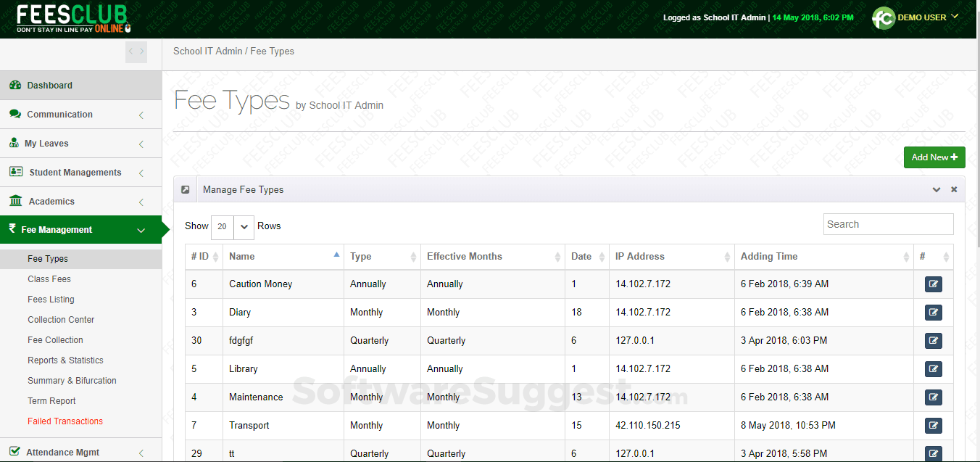Open Class Fees menu item
Viewport: 980px width, 462px height.
point(49,279)
